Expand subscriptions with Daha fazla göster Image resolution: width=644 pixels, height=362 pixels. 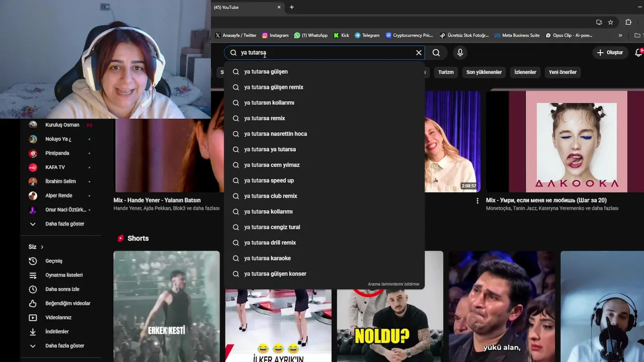61,224
